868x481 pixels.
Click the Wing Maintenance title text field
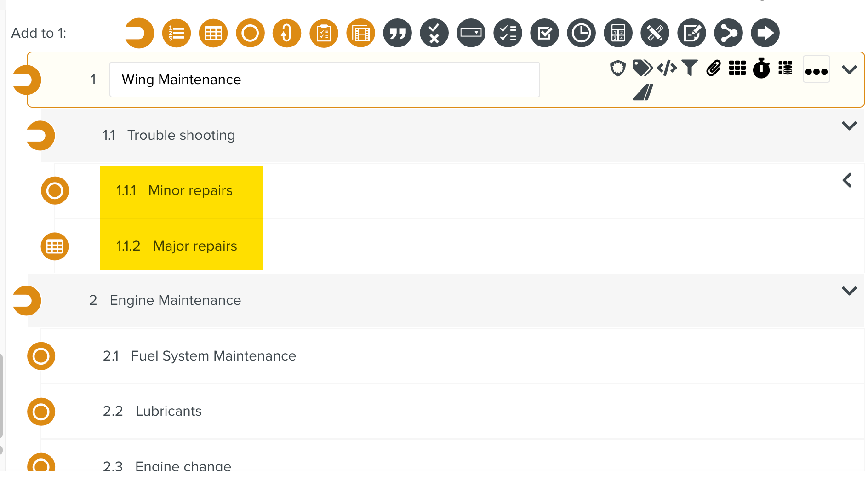tap(324, 80)
